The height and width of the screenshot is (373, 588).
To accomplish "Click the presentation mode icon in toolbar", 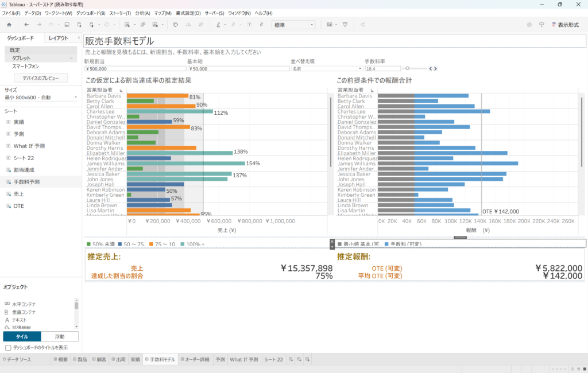I will tap(345, 25).
